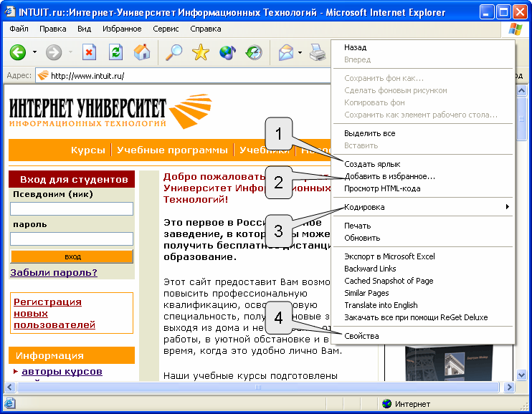Click the green Back arrow button
Image resolution: width=532 pixels, height=414 pixels.
(x=18, y=52)
